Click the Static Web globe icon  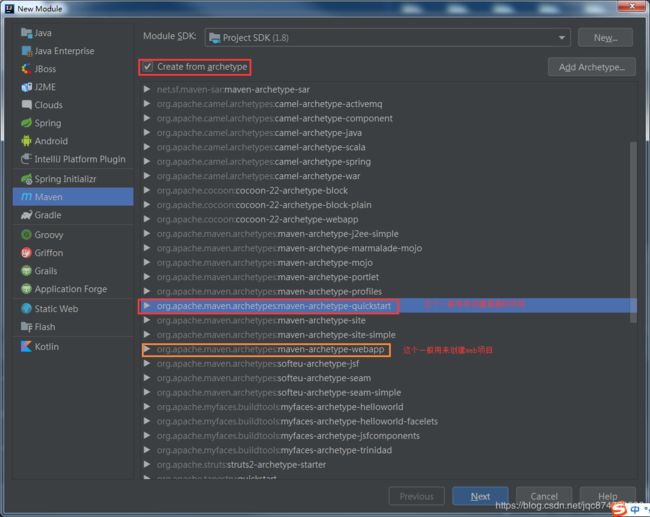coord(27,309)
